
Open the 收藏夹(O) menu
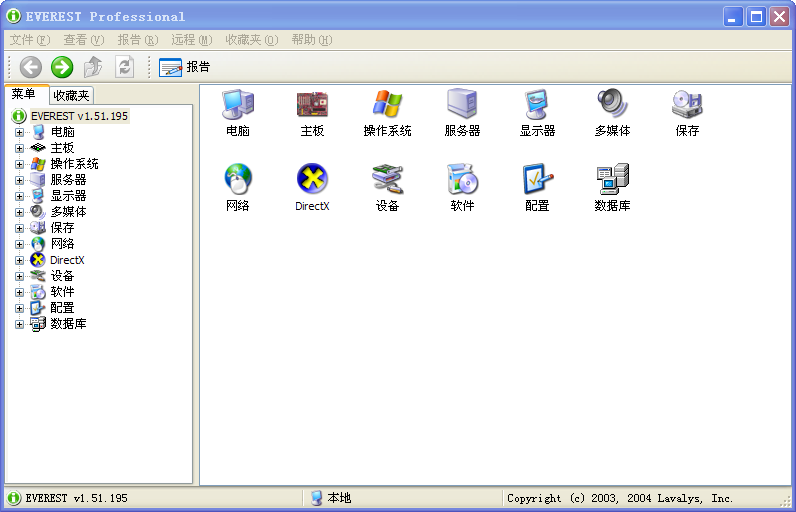252,40
